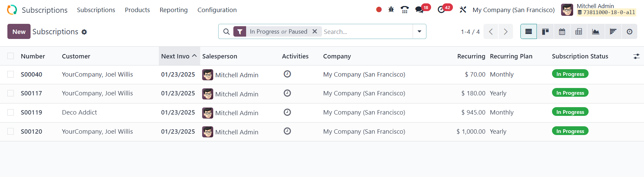Switch to Kanban view
The height and width of the screenshot is (177, 644).
[545, 32]
